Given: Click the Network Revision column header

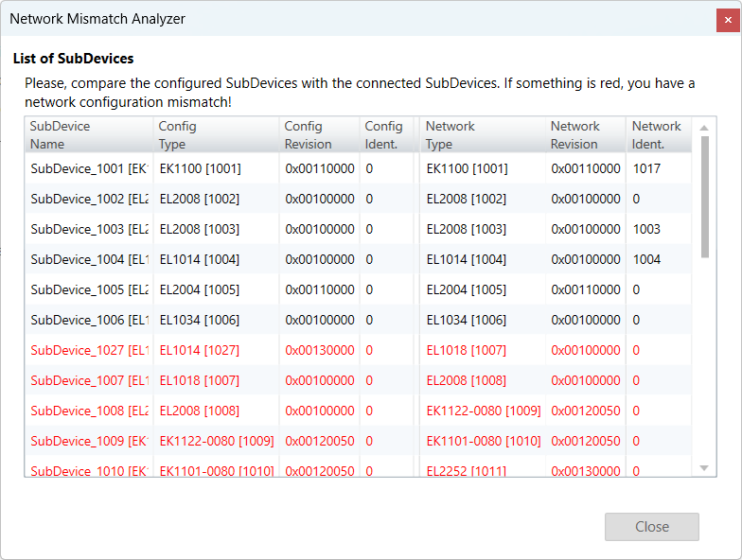Looking at the screenshot, I should (x=585, y=135).
